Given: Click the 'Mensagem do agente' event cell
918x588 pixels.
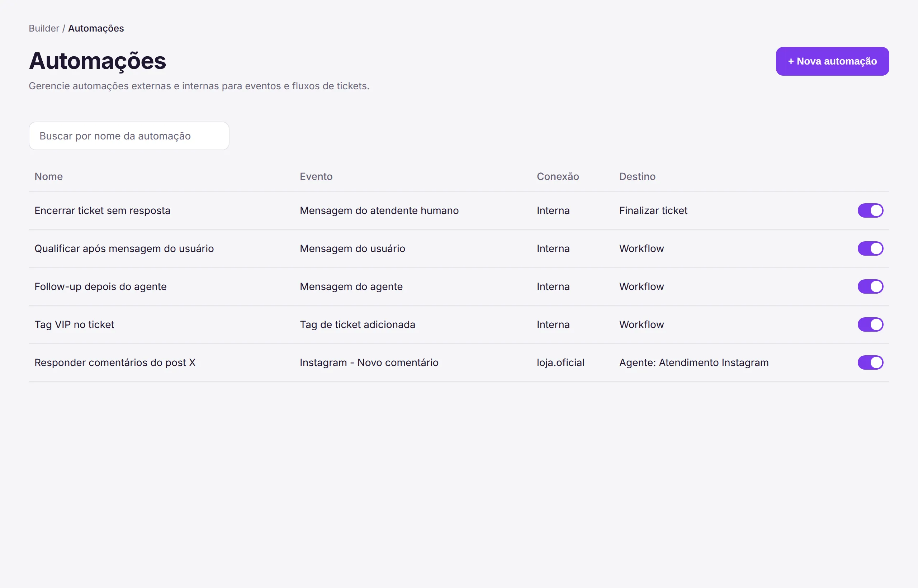Looking at the screenshot, I should pos(351,286).
